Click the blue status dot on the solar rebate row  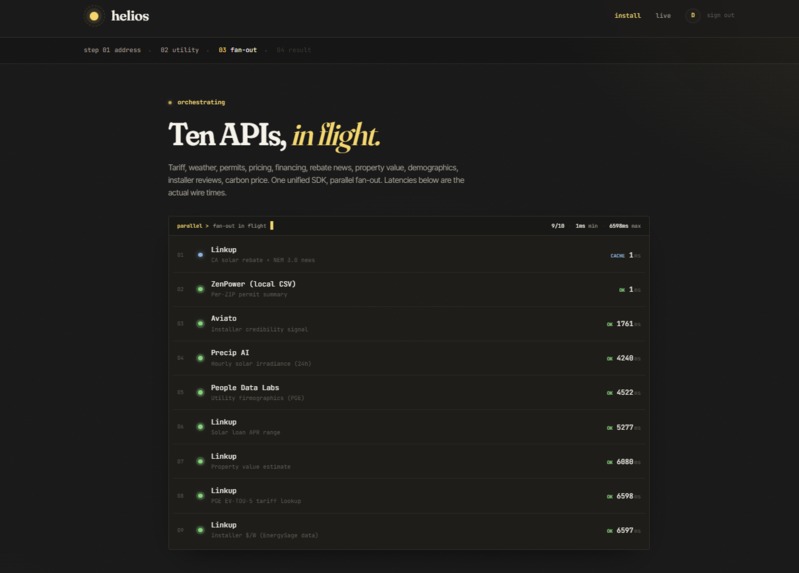pyautogui.click(x=200, y=254)
